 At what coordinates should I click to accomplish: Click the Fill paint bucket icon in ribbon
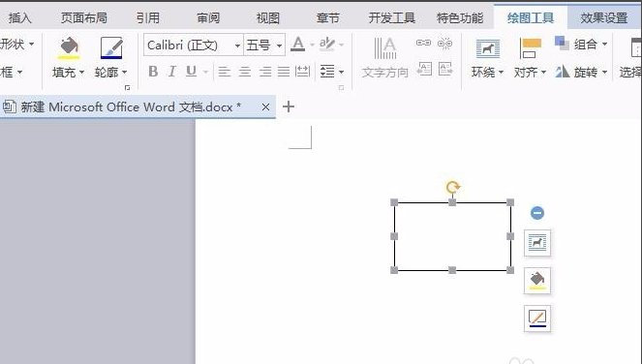point(69,48)
